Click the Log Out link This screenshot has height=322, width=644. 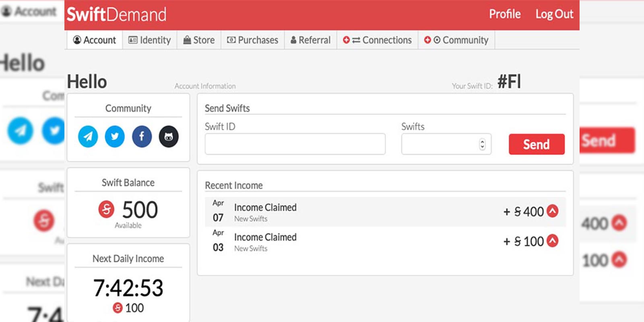[x=554, y=14]
